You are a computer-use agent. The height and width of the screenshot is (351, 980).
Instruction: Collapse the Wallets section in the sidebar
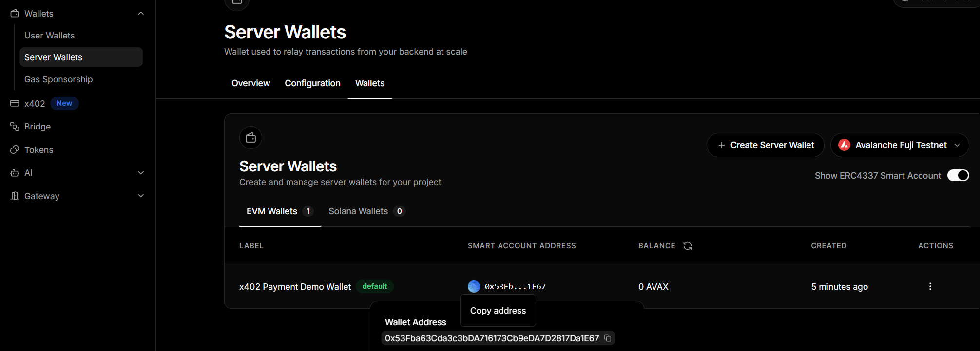[141, 13]
